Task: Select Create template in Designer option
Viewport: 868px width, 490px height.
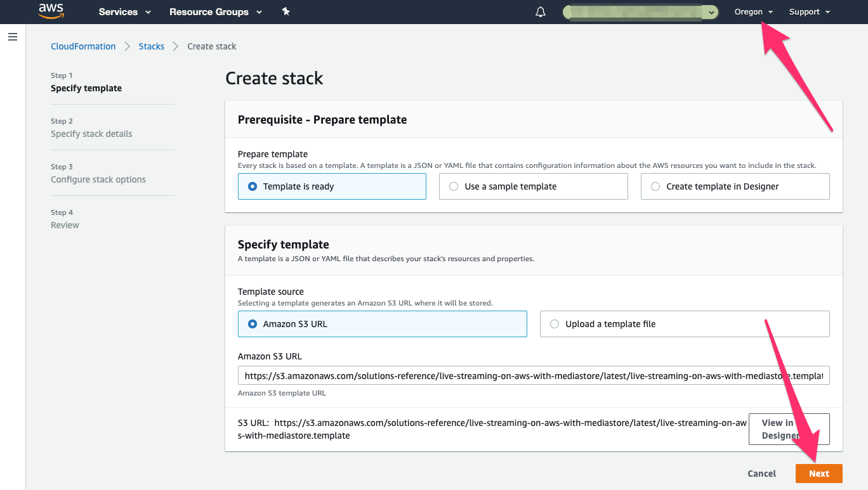Action: click(735, 186)
